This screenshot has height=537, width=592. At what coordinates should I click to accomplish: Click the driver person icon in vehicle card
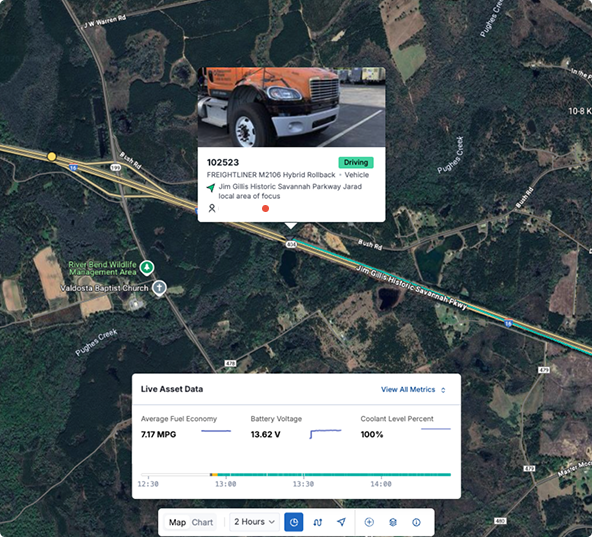tap(212, 208)
